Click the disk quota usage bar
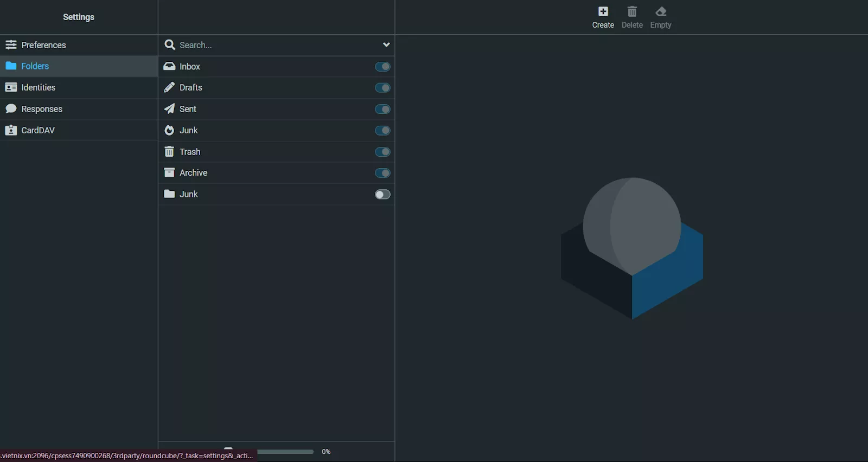868x462 pixels. [285, 451]
